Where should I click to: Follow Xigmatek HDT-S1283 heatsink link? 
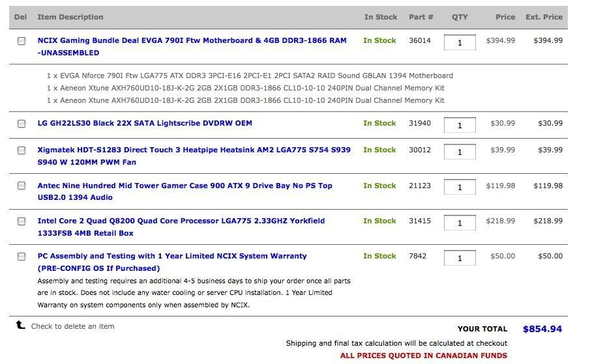pyautogui.click(x=194, y=150)
